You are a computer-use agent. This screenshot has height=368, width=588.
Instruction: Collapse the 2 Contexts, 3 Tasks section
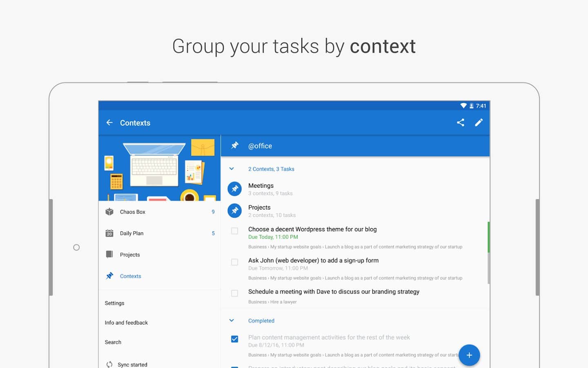[232, 169]
